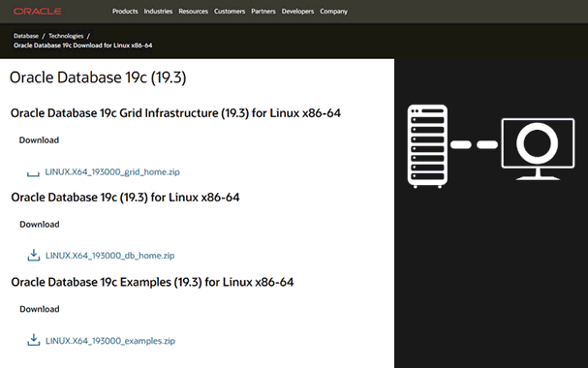The image size is (588, 368).
Task: Click the Oracle logo
Action: coord(38,12)
